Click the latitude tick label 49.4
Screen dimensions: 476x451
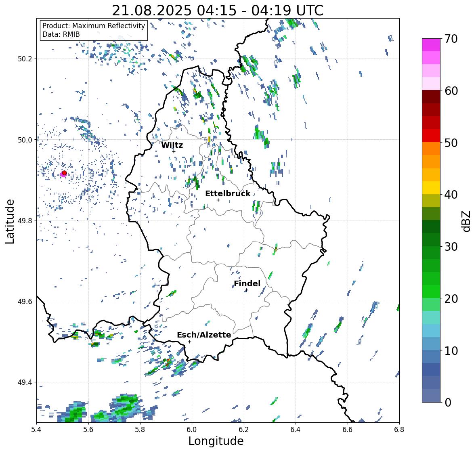(25, 382)
